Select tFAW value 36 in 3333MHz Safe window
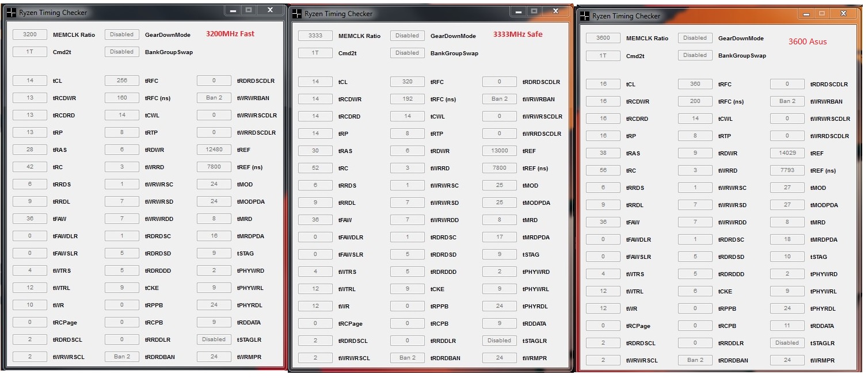Screen dimensions: 868x378 (315, 220)
